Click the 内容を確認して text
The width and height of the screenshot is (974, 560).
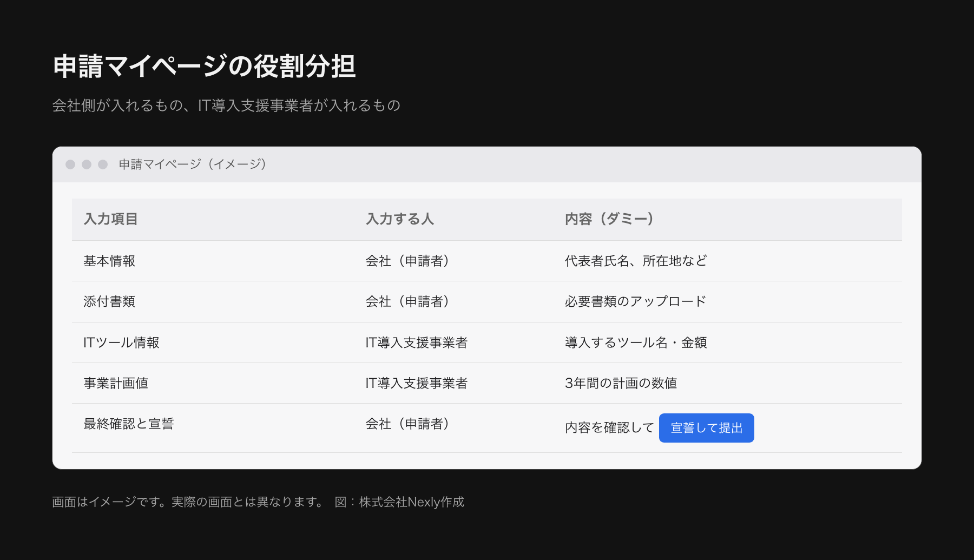click(609, 428)
